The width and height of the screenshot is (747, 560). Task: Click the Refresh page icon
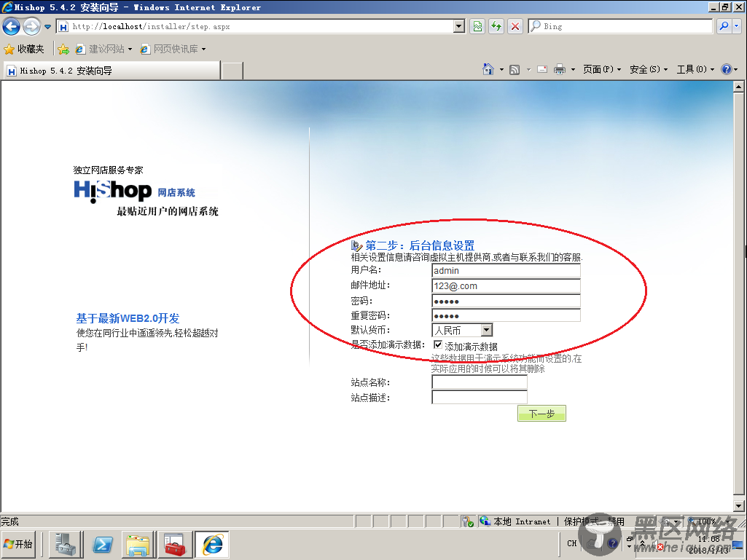click(x=496, y=27)
